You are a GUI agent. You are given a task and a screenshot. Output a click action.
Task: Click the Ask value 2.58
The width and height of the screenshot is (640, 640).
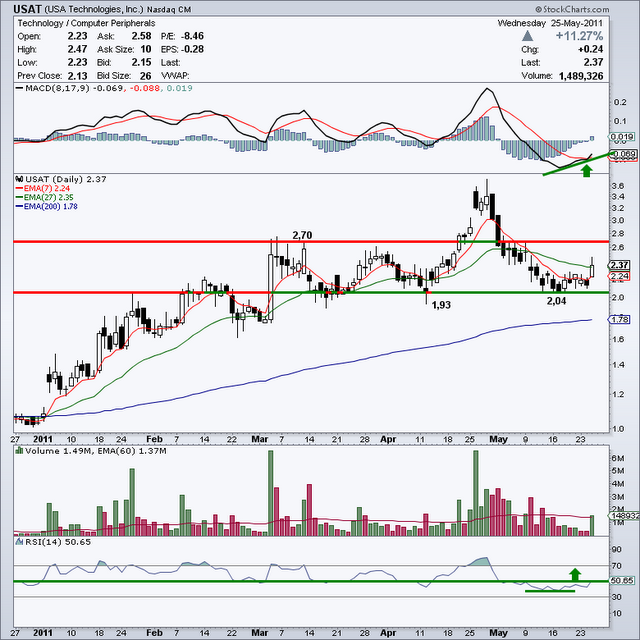click(142, 36)
